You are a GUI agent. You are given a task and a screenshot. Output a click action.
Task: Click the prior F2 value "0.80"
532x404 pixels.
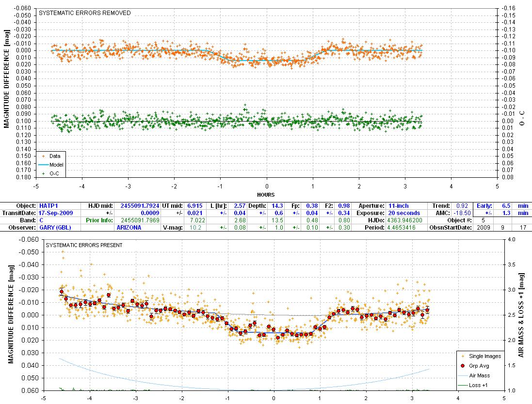tap(344, 220)
